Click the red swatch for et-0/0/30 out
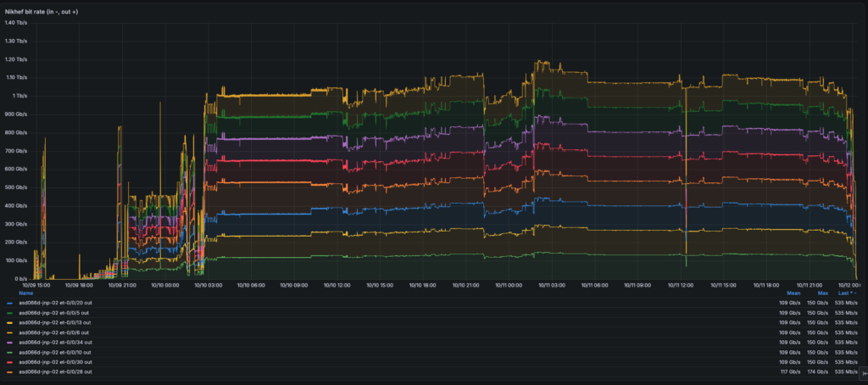 click(10, 362)
